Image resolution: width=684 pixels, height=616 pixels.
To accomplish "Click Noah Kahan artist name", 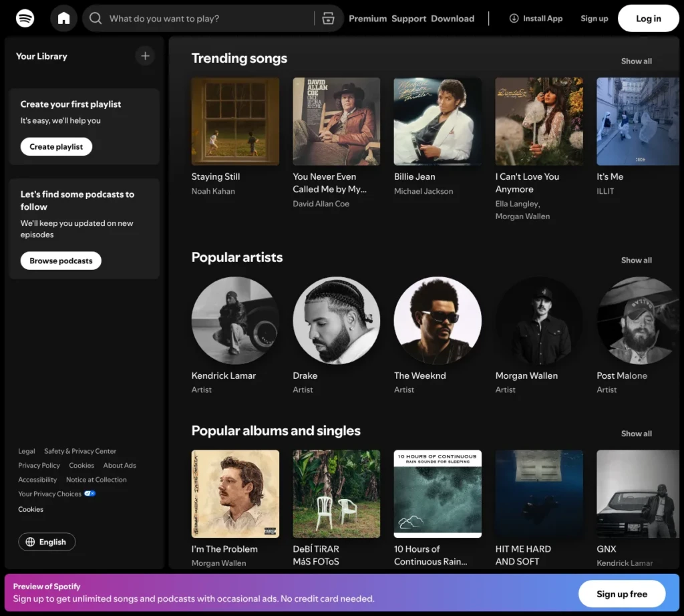I will pos(213,191).
